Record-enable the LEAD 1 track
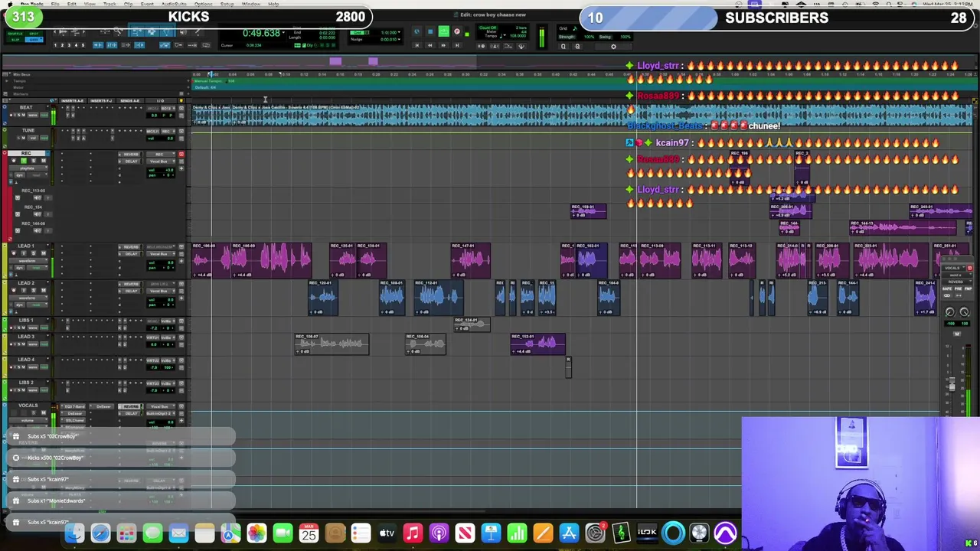This screenshot has height=551, width=980. point(14,253)
